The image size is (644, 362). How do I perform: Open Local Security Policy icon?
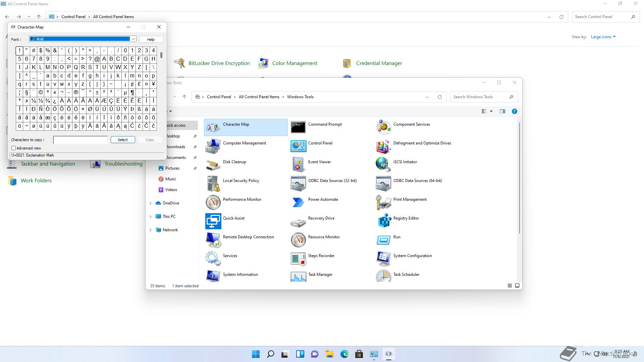click(213, 184)
